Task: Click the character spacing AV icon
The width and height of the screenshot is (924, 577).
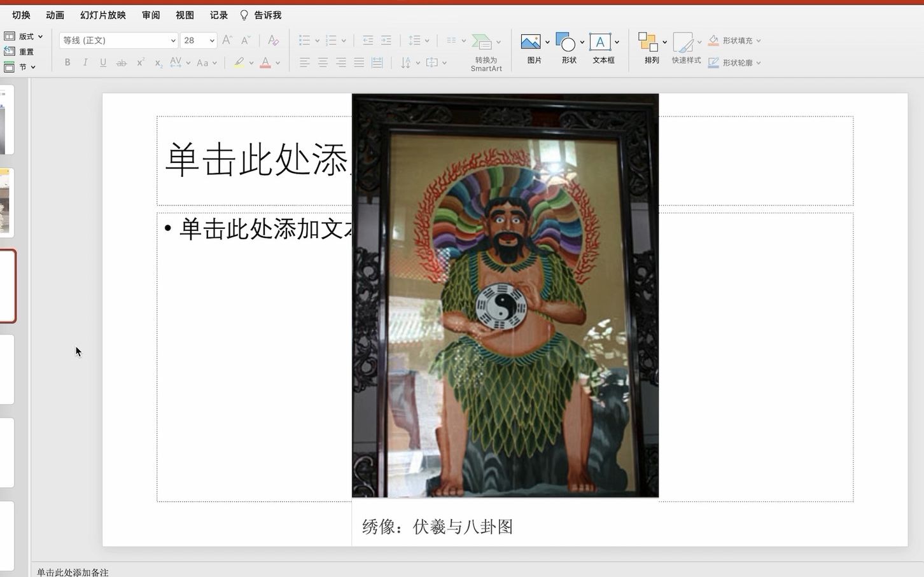Action: coord(176,62)
